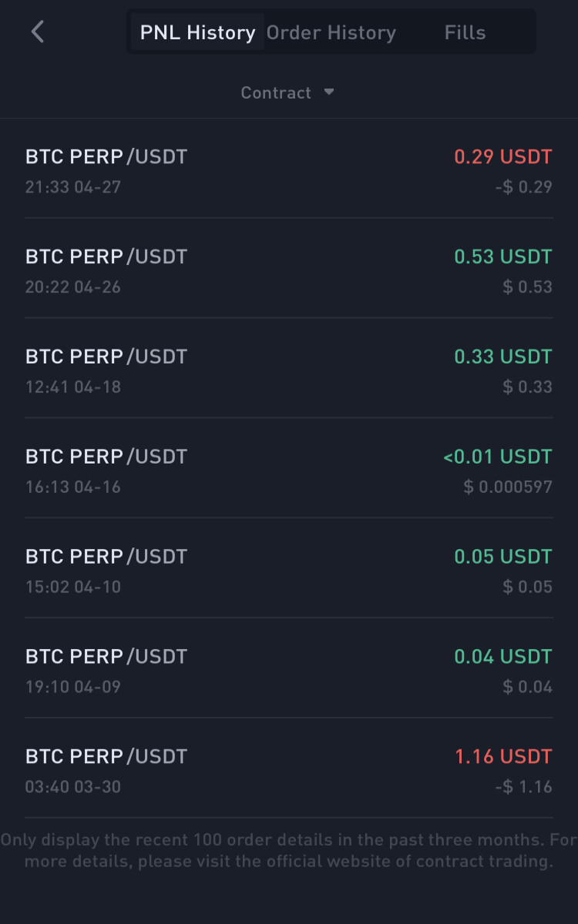The height and width of the screenshot is (924, 578).
Task: Open the 03:40 03-30 BTC PERP entry
Action: click(289, 770)
